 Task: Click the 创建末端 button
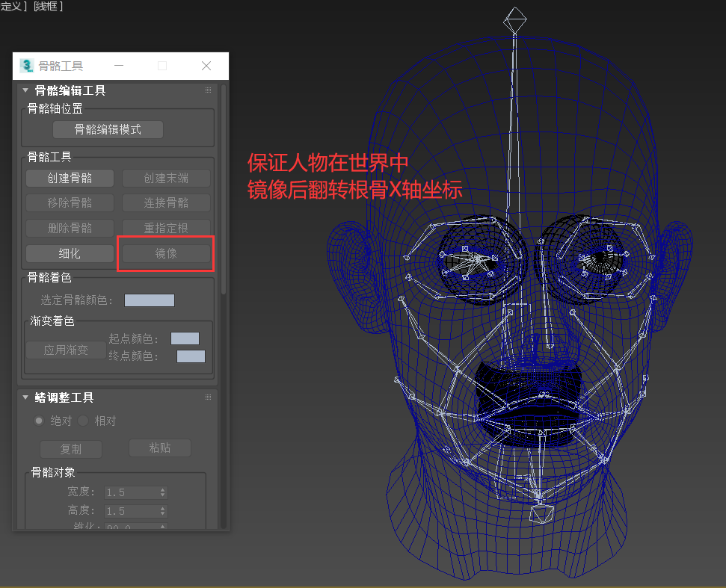click(x=166, y=178)
